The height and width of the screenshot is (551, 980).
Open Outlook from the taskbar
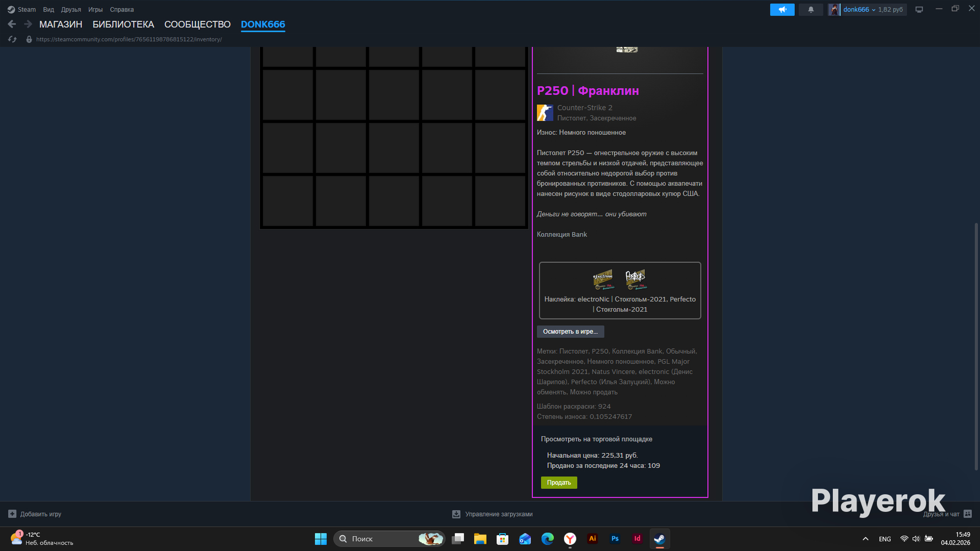[525, 539]
